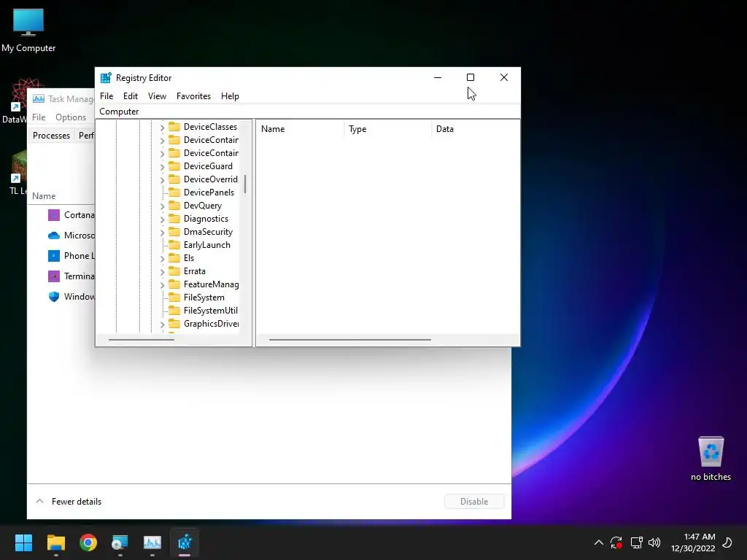
Task: Click the Type column header
Action: click(x=388, y=129)
